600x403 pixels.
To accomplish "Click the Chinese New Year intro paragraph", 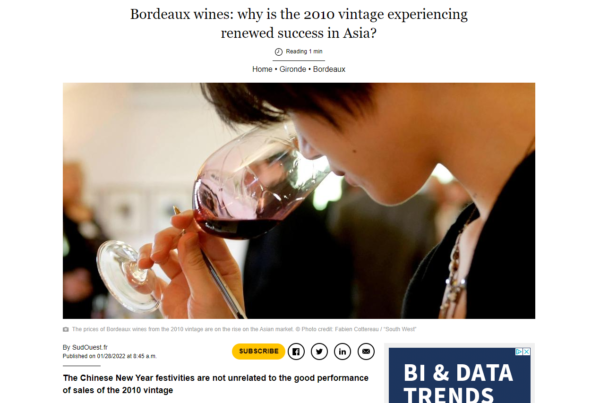I will pos(215,384).
